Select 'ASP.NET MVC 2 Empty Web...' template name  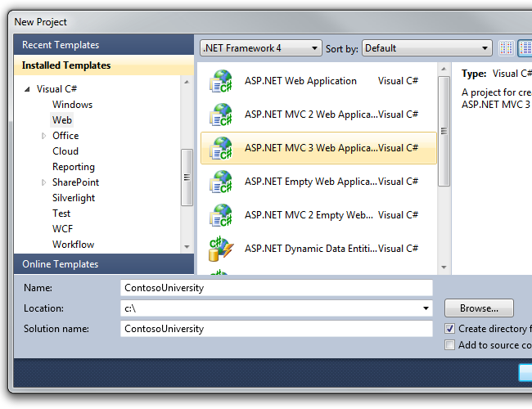pos(309,215)
